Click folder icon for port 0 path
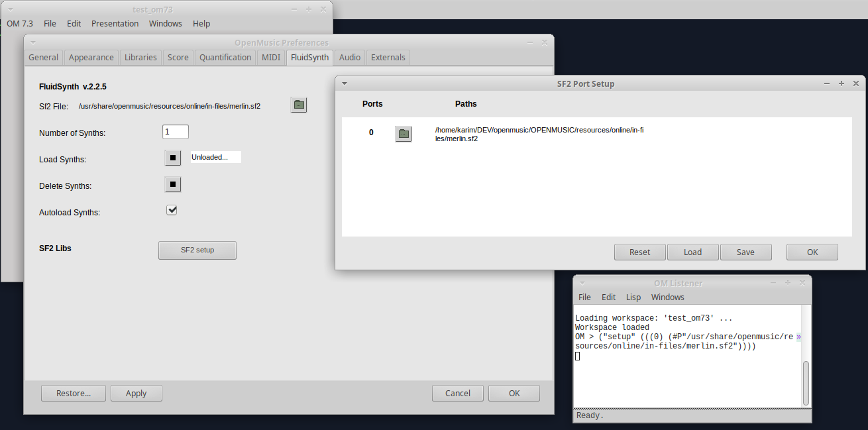Image resolution: width=868 pixels, height=430 pixels. (403, 134)
